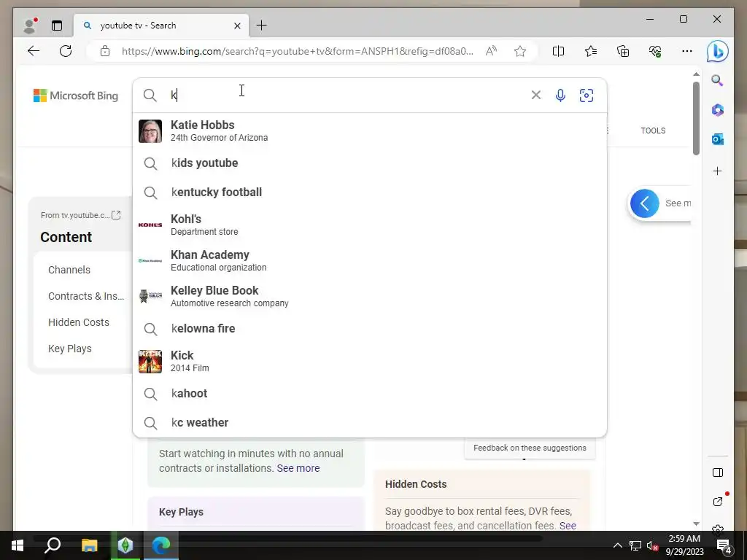Open the muted volume tray icon
The width and height of the screenshot is (747, 560).
click(652, 545)
